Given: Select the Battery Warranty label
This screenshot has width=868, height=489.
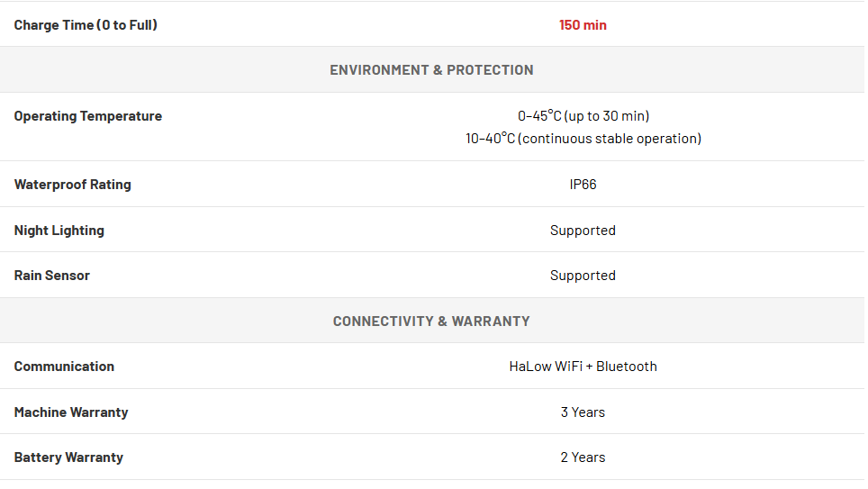Looking at the screenshot, I should click(68, 457).
